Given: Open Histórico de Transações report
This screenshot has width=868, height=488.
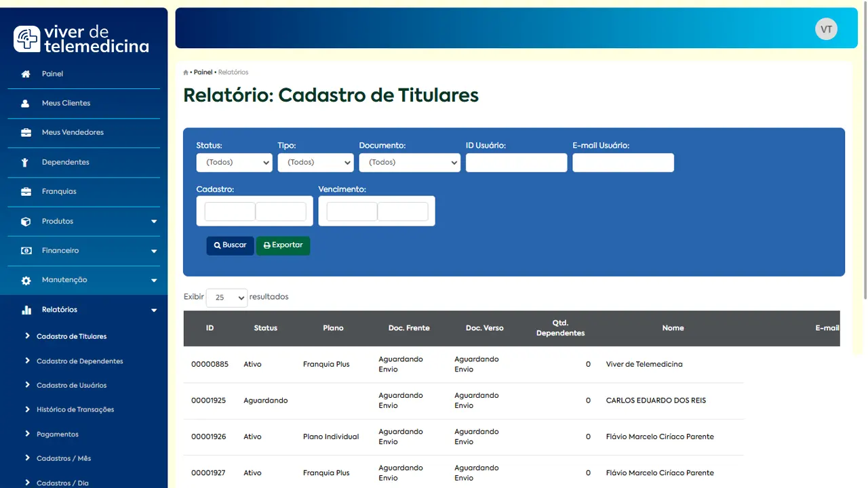Looking at the screenshot, I should pyautogui.click(x=75, y=409).
